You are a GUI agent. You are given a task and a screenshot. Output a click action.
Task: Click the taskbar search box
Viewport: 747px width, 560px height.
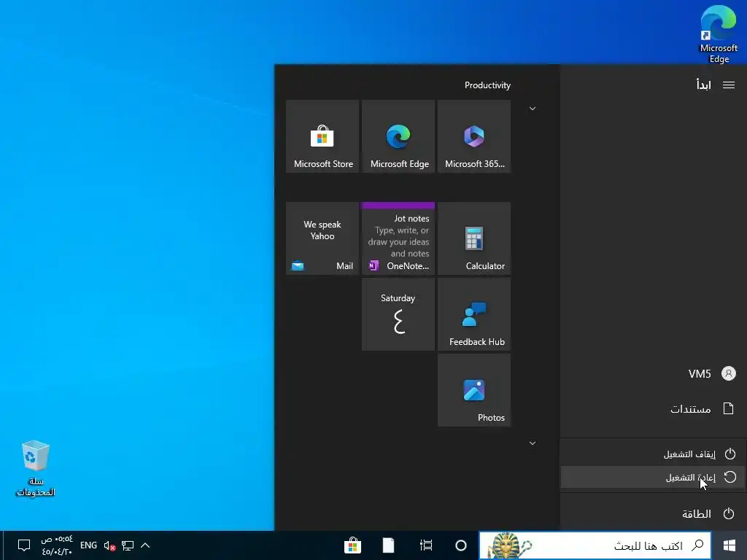[595, 545]
